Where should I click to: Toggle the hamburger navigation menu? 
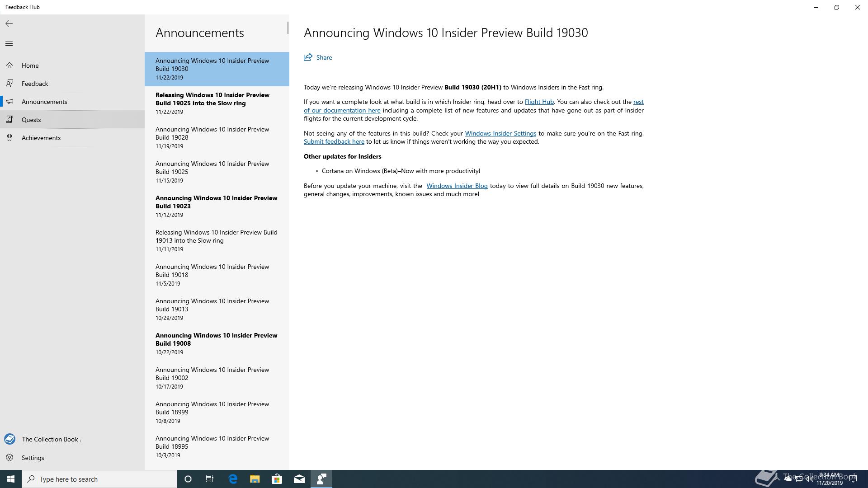(9, 43)
